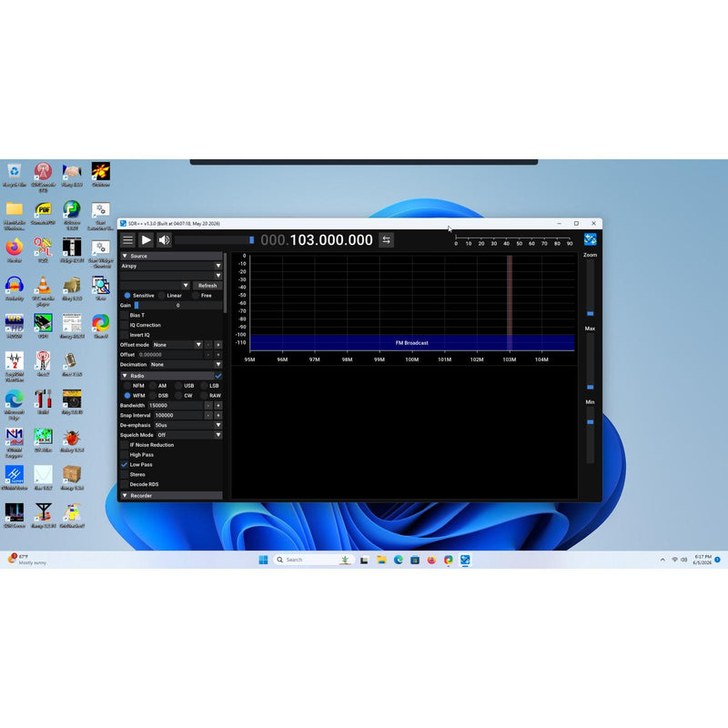Viewport: 728px width, 728px height.
Task: Open the SDR++ hamburger menu
Action: [127, 240]
